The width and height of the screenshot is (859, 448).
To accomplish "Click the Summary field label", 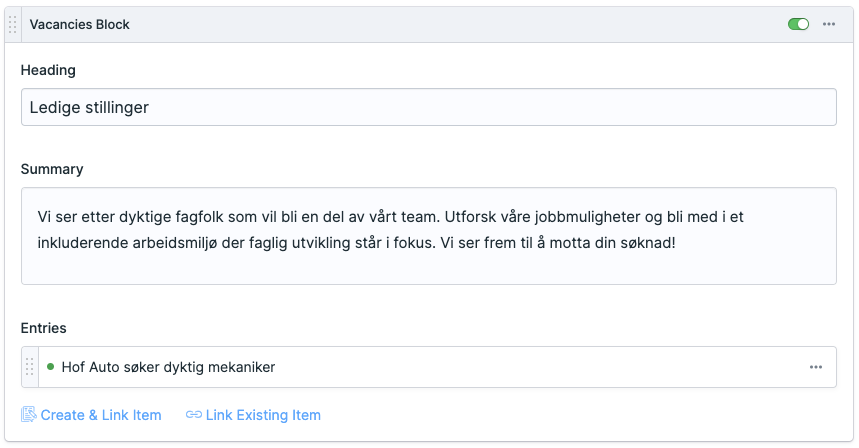I will tap(52, 169).
